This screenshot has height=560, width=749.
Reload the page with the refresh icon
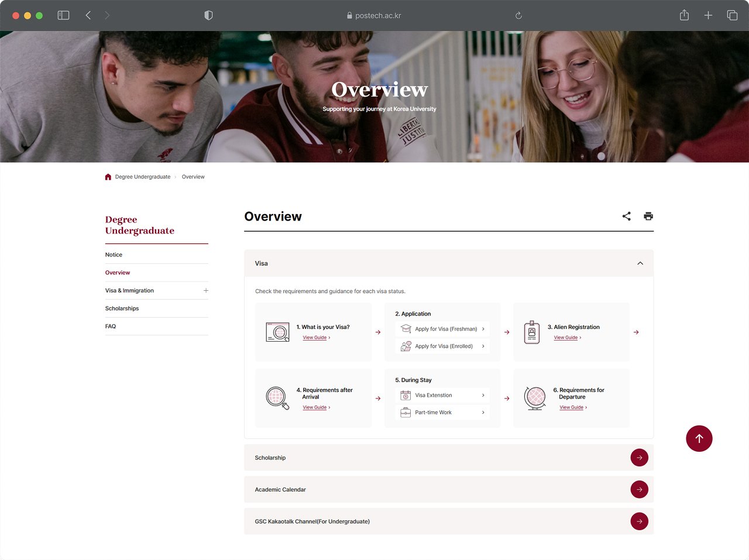click(518, 16)
